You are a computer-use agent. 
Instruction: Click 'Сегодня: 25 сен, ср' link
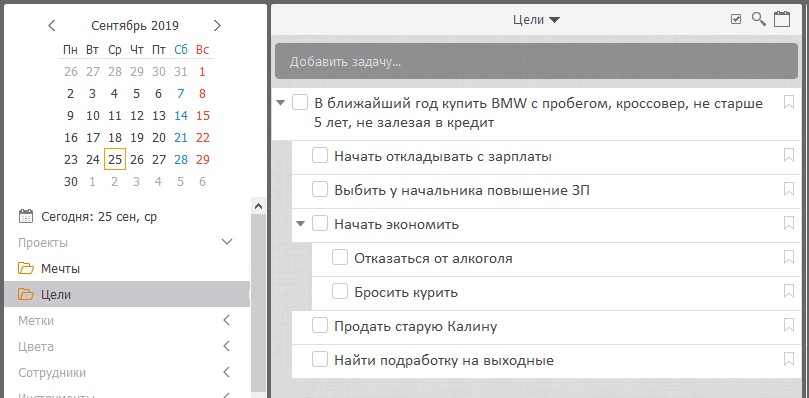click(x=99, y=217)
